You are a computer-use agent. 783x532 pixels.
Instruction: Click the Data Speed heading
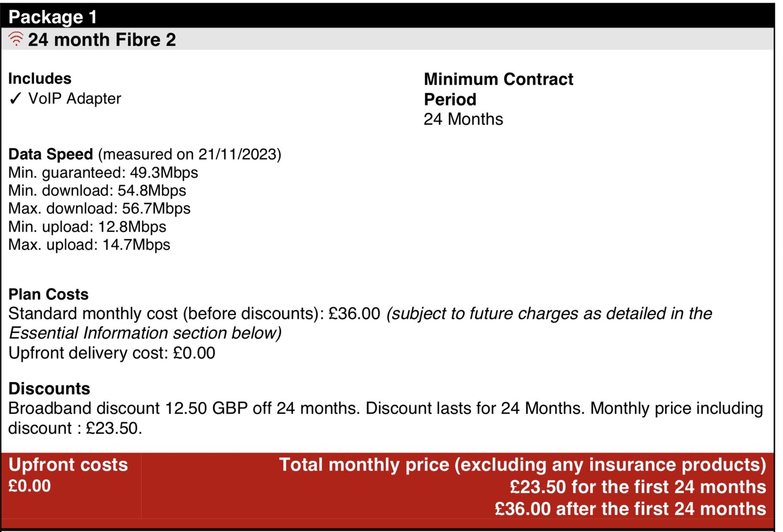click(x=50, y=155)
